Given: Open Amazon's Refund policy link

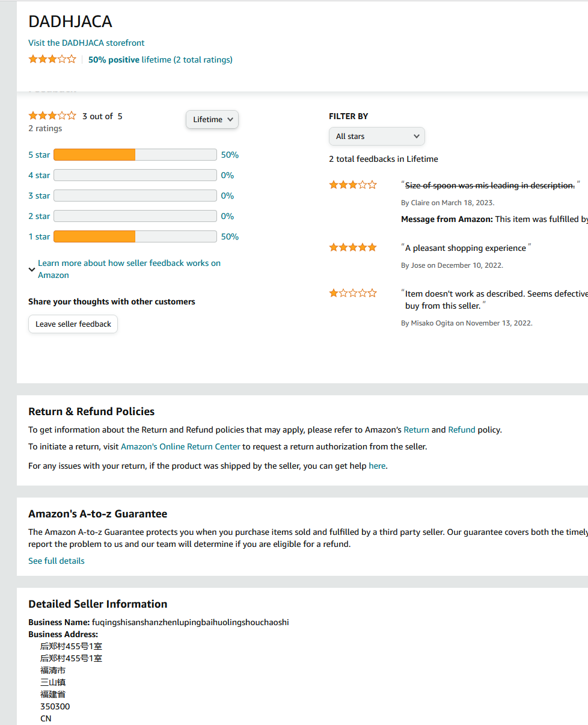Looking at the screenshot, I should tap(462, 430).
